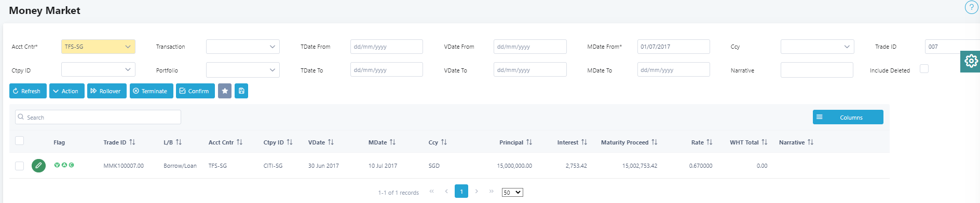The image size is (980, 203).
Task: Sort by Rate column arrows
Action: [x=710, y=142]
